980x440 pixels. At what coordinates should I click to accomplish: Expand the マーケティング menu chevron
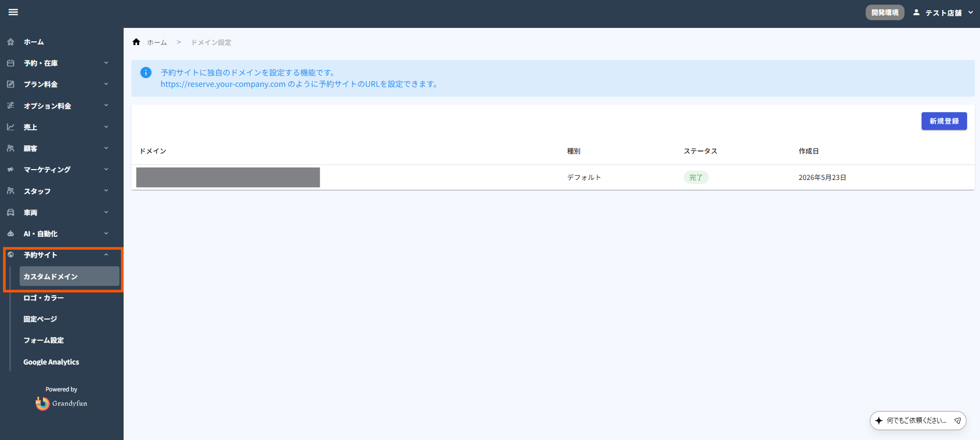(x=106, y=170)
